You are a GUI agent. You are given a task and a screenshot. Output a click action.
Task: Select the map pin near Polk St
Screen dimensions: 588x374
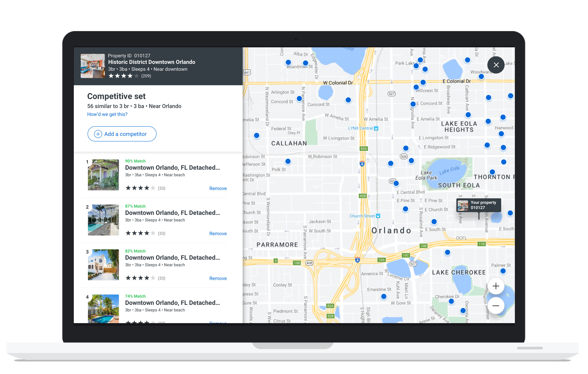288,161
